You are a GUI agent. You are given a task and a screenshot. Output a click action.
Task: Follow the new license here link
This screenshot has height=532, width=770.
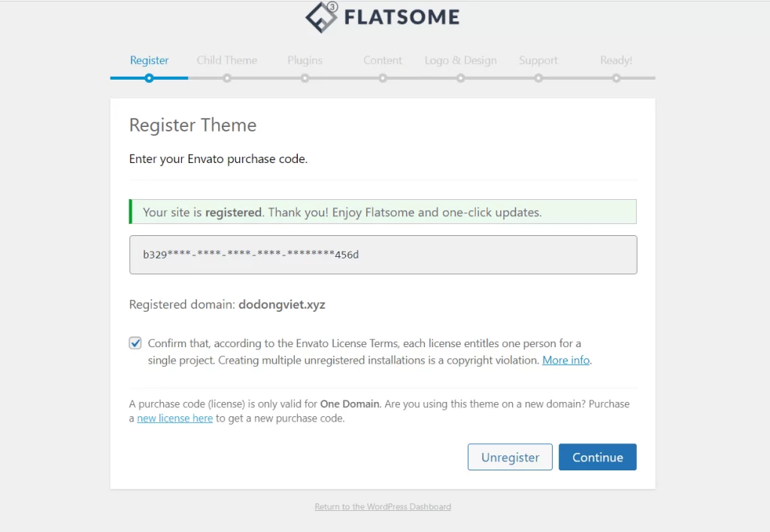pos(174,418)
